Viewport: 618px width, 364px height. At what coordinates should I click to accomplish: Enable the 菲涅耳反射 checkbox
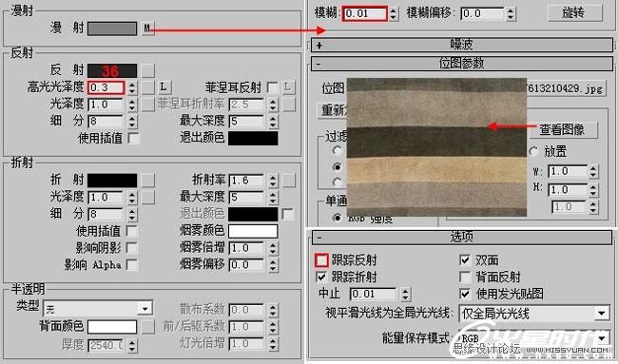272,87
